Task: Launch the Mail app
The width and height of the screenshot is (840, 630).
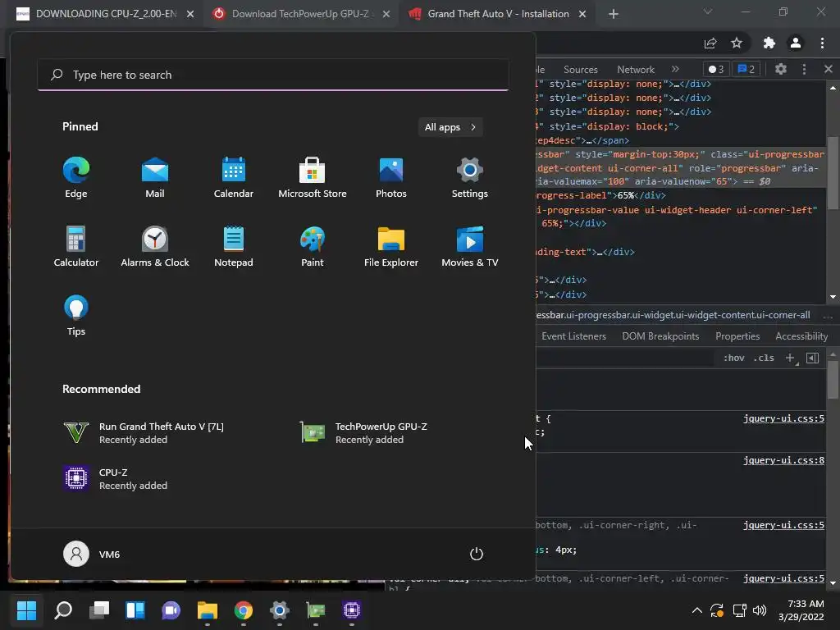Action: click(155, 178)
